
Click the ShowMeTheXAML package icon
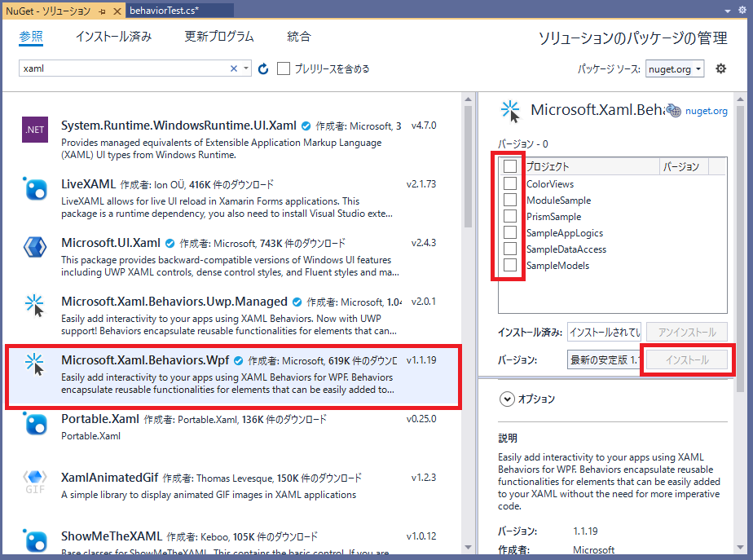tap(35, 540)
